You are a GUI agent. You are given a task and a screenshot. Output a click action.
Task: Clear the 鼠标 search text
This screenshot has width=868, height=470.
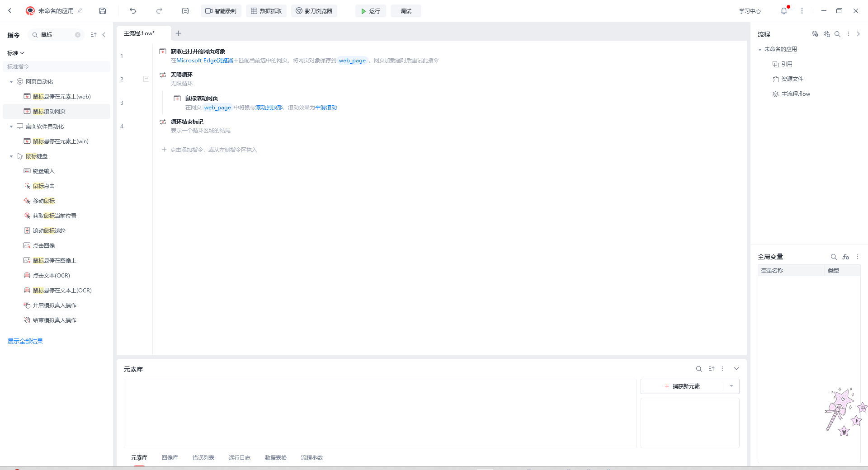tap(78, 35)
